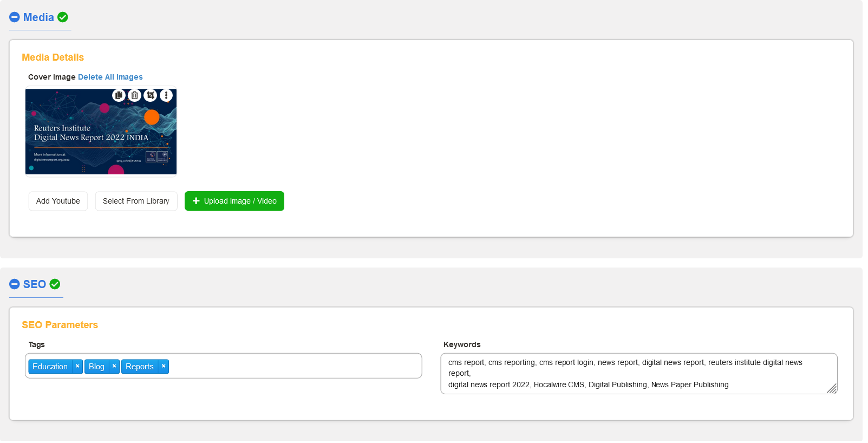
Task: Collapse the Media section
Action: click(15, 17)
